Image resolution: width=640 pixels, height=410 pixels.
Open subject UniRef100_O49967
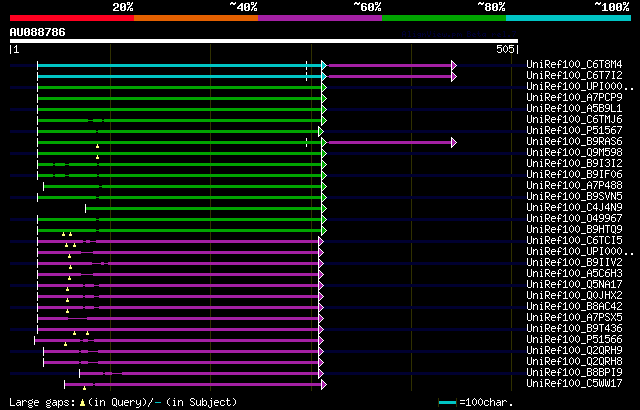(x=574, y=219)
